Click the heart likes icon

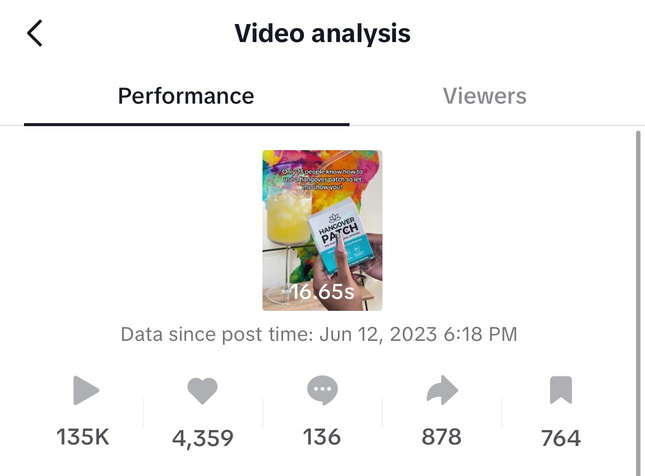(202, 391)
